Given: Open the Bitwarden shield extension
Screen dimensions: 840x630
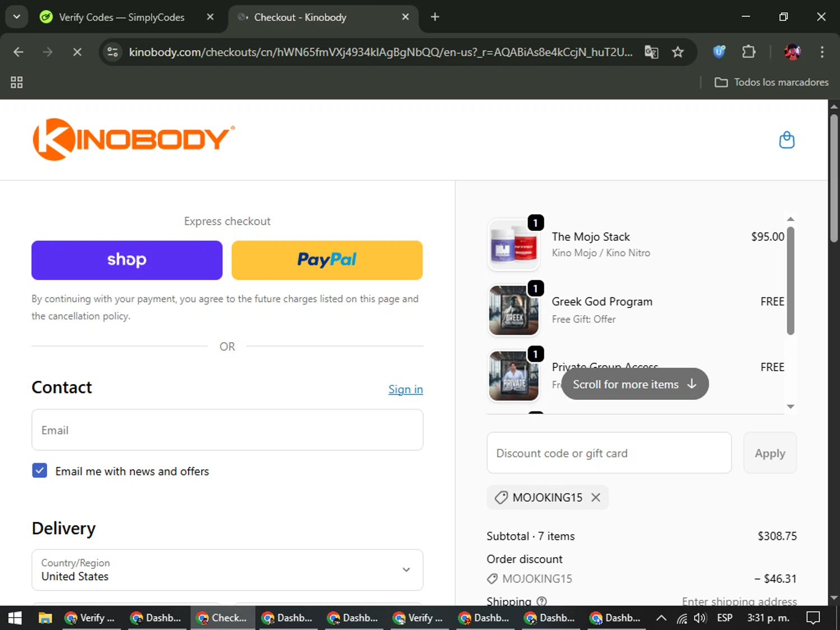Looking at the screenshot, I should pyautogui.click(x=719, y=52).
